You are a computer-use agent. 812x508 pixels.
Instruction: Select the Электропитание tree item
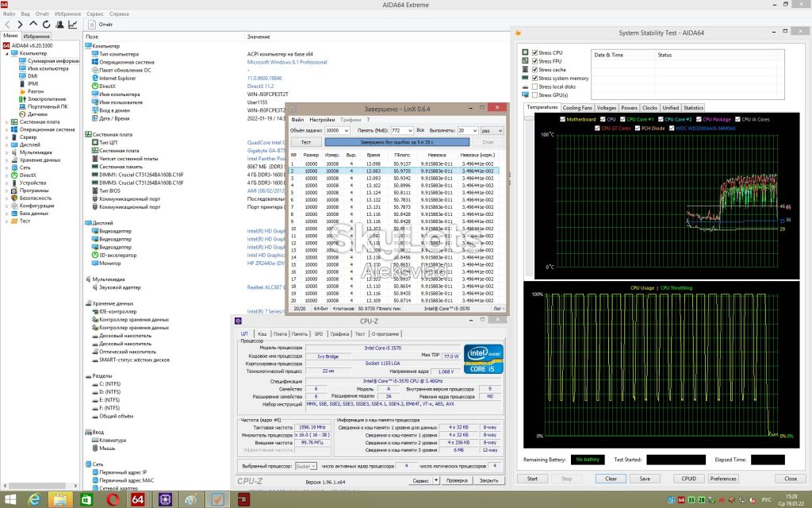(47, 99)
